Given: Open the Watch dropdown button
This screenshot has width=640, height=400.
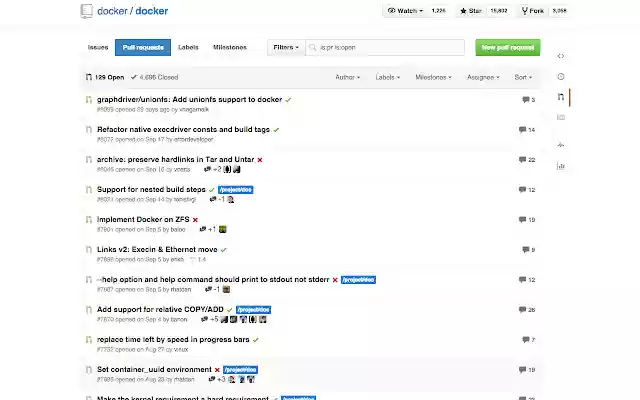Looking at the screenshot, I should tap(405, 11).
